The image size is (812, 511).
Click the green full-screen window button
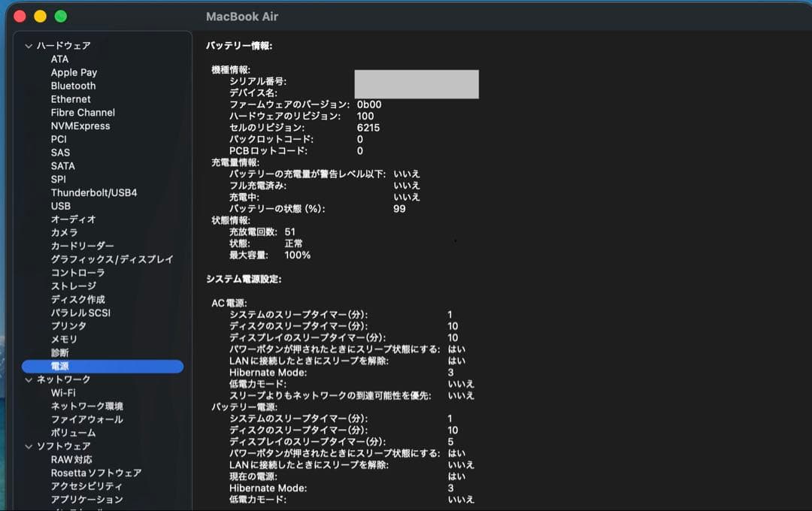(61, 17)
